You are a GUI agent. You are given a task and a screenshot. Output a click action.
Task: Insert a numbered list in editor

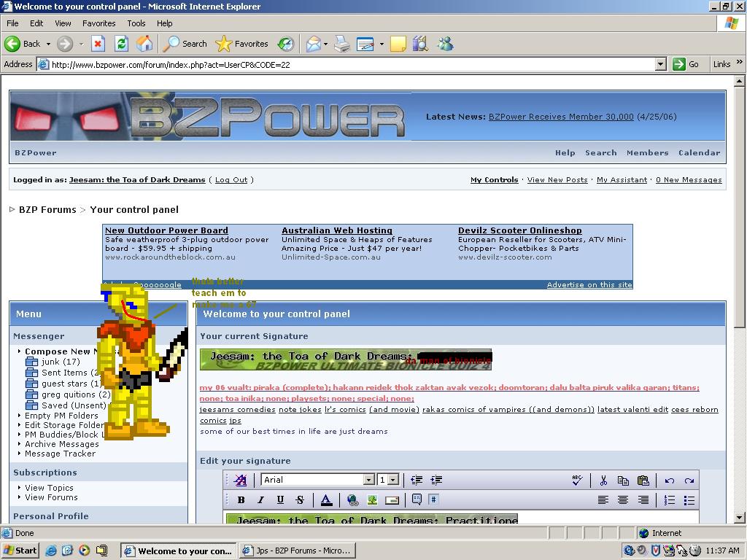670,499
